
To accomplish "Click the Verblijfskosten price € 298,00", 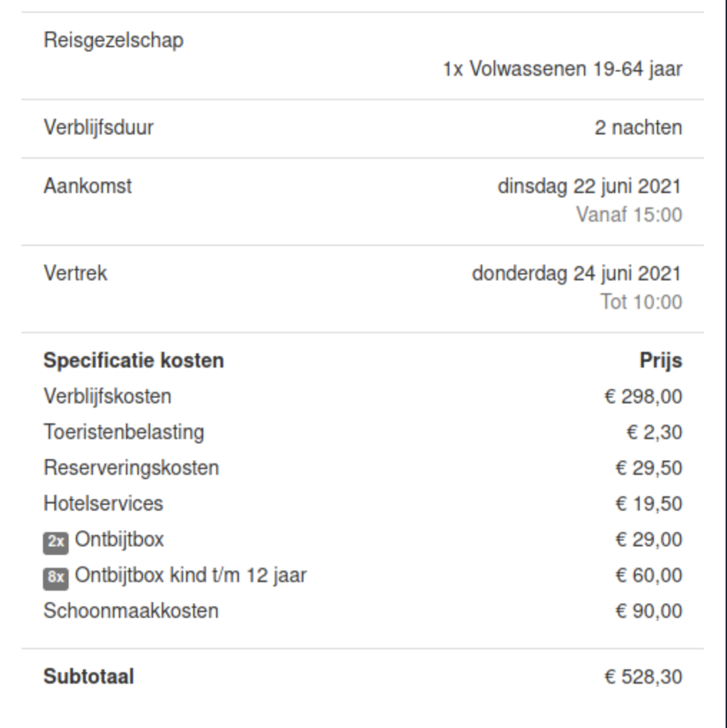I will click(643, 397).
